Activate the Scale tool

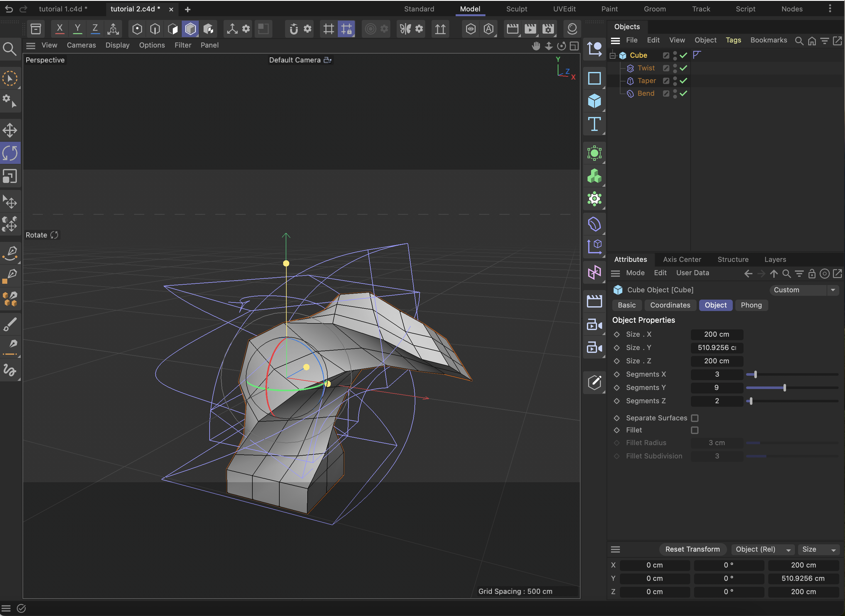click(10, 176)
